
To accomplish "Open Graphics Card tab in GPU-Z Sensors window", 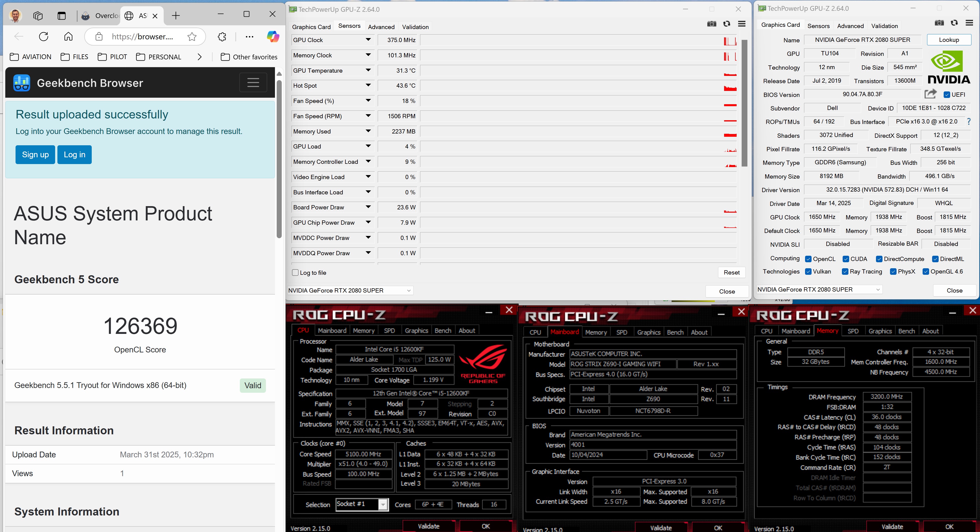I will [x=311, y=27].
